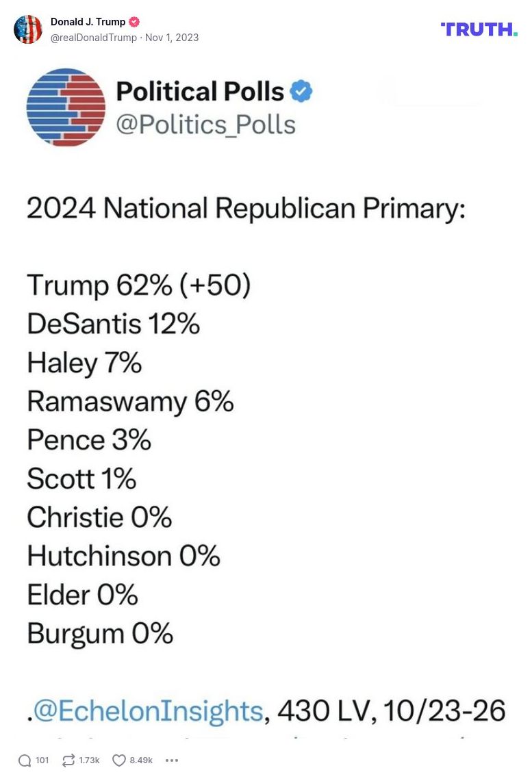This screenshot has width=532, height=781.
Task: Click the @realDonaldTrump handle
Action: (93, 38)
